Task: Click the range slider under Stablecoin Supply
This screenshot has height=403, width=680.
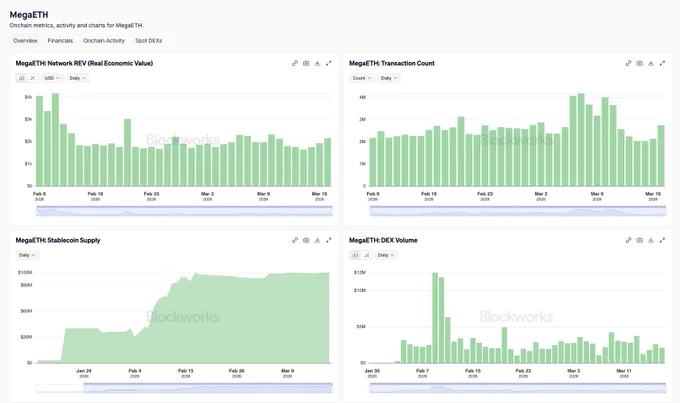Action: [x=208, y=388]
